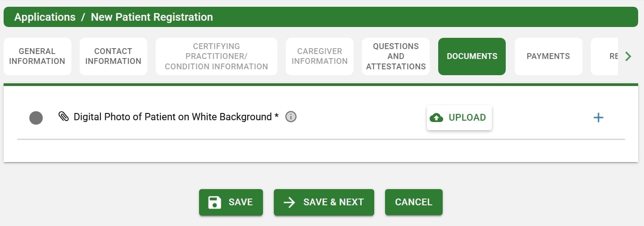Switch to the Contact Information tab
The width and height of the screenshot is (644, 226).
point(113,56)
